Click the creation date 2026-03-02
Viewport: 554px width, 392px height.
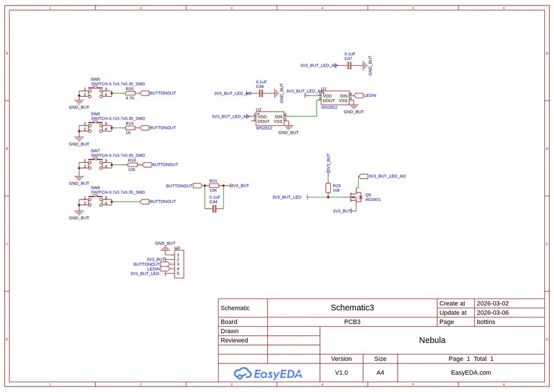click(492, 303)
